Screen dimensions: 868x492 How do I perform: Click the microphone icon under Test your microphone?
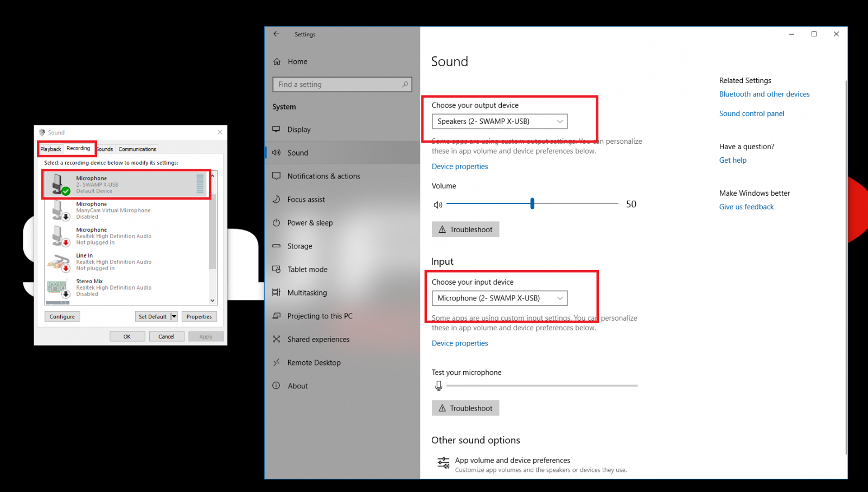click(x=438, y=386)
